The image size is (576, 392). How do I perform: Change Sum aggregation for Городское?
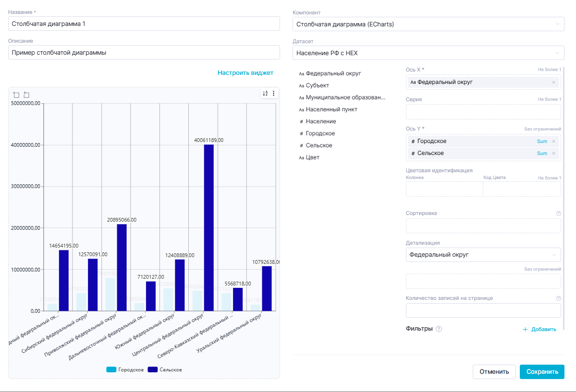[542, 141]
